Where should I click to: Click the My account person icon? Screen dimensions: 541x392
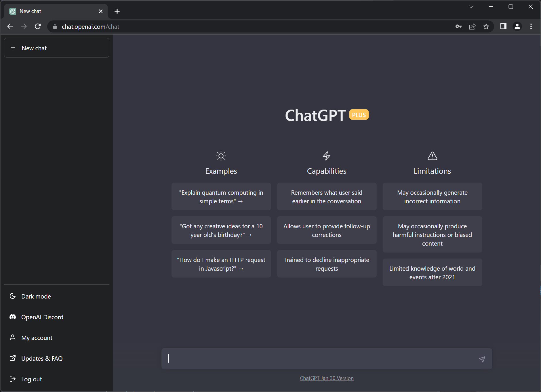[x=13, y=337]
